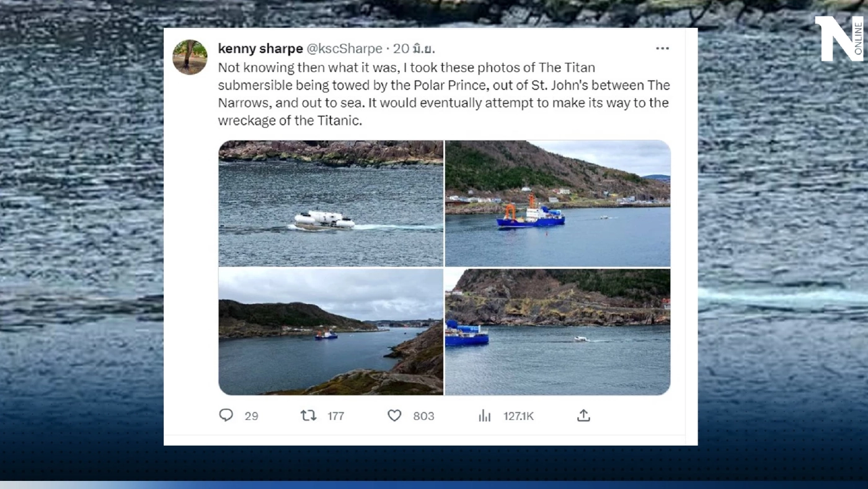
Task: Open view analytics via the bar chart icon
Action: [x=485, y=416]
